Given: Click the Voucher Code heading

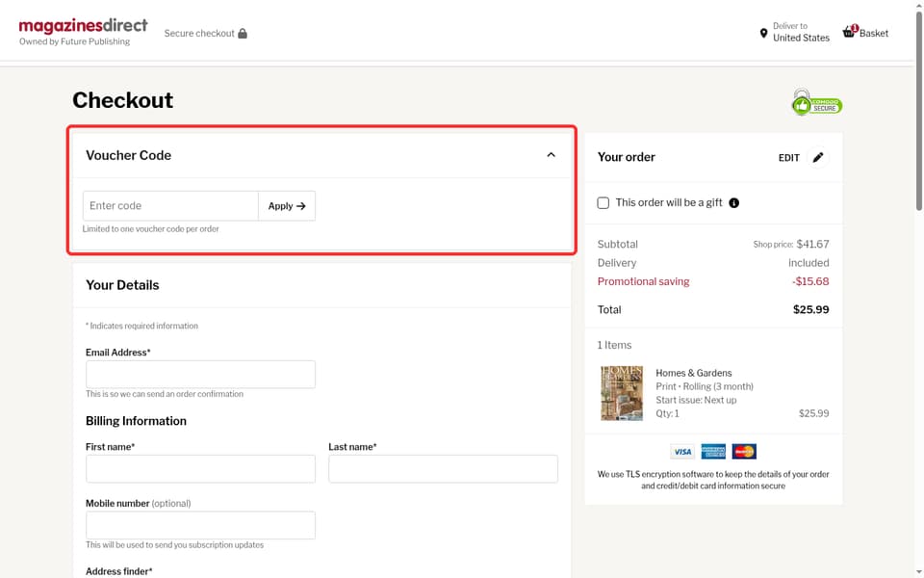Looking at the screenshot, I should [128, 155].
